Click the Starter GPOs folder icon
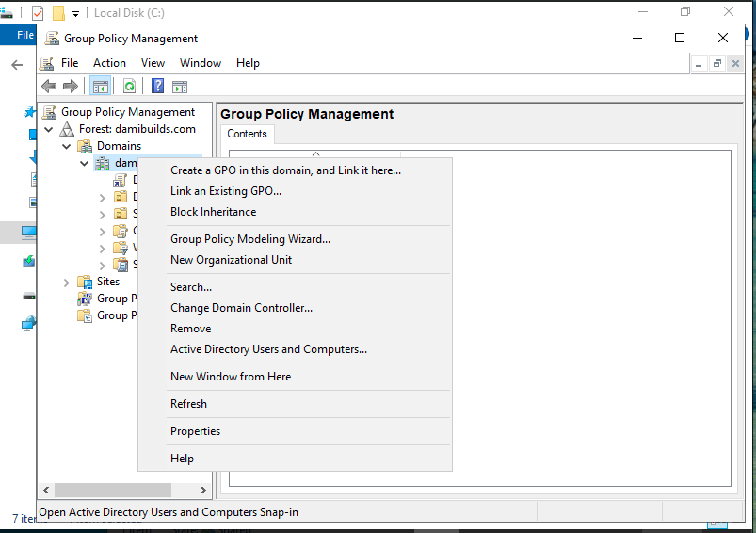Viewport: 756px width, 533px height. click(121, 265)
